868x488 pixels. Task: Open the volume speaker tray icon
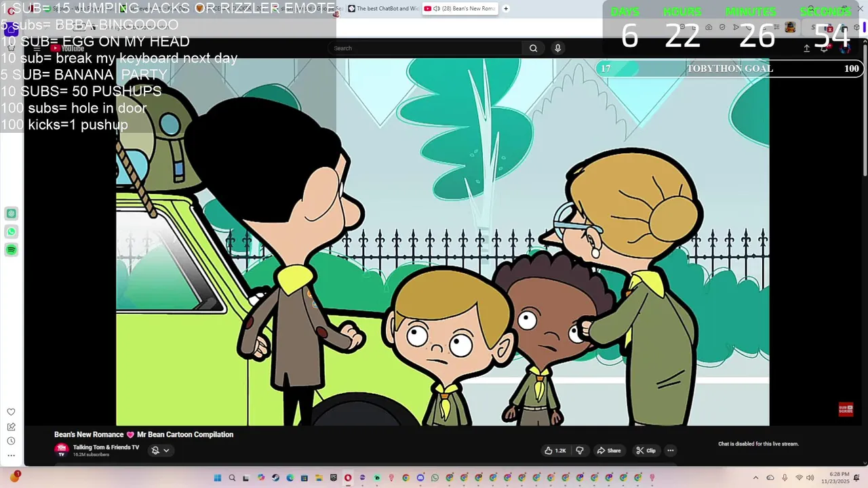pyautogui.click(x=810, y=478)
